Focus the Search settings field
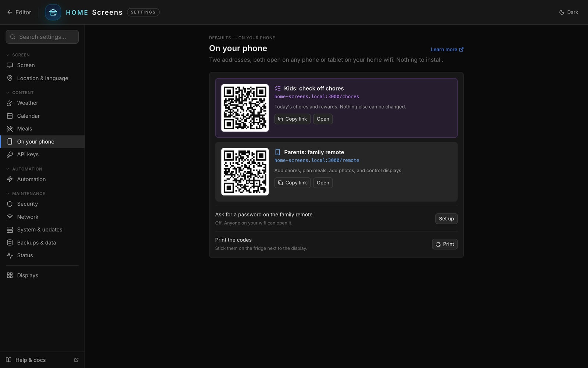Image resolution: width=588 pixels, height=368 pixels. pyautogui.click(x=42, y=37)
